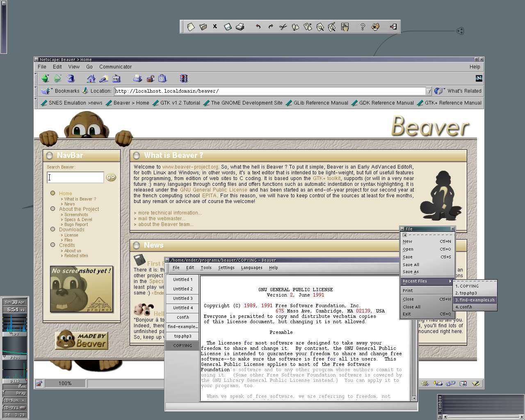Click the Netscape Stop traffic light icon
Image resolution: width=525 pixels, height=420 pixels.
(x=183, y=78)
